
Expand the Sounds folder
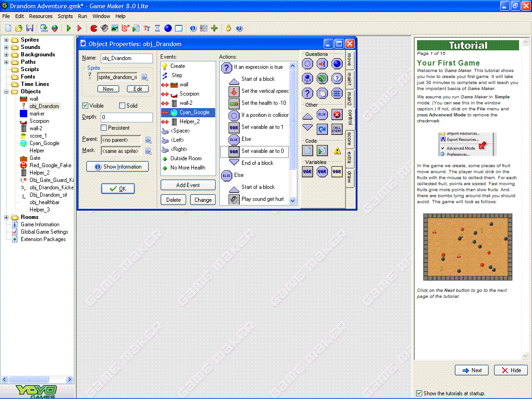[6, 47]
